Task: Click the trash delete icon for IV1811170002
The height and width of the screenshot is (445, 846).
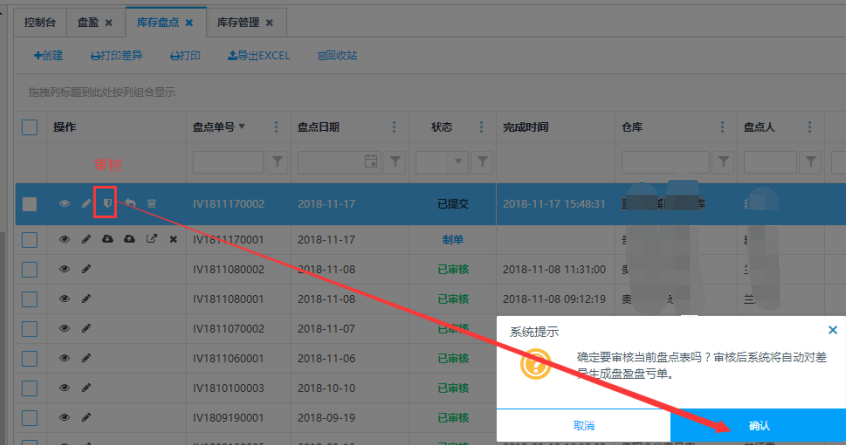Action: [x=152, y=204]
